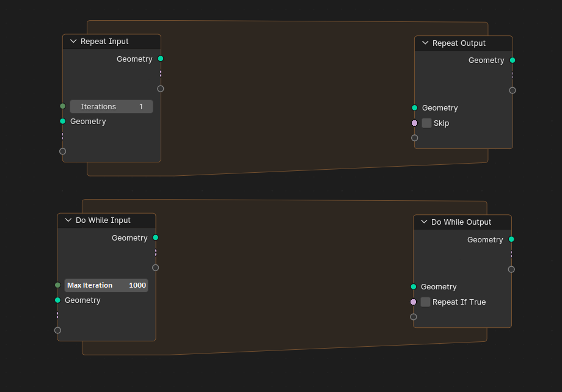
Task: Click Repeat Output's empty output socket
Action: [x=513, y=90]
